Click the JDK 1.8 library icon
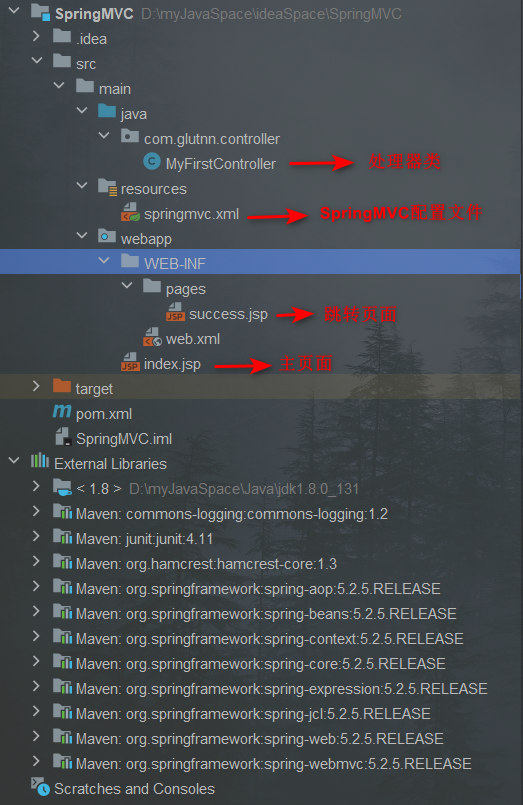 [x=62, y=487]
